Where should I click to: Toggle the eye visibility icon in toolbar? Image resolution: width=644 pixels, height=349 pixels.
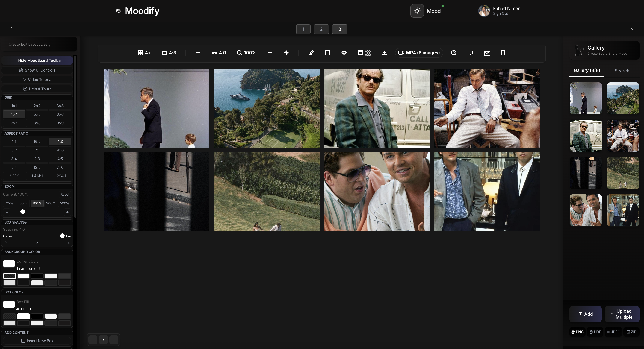(x=344, y=53)
